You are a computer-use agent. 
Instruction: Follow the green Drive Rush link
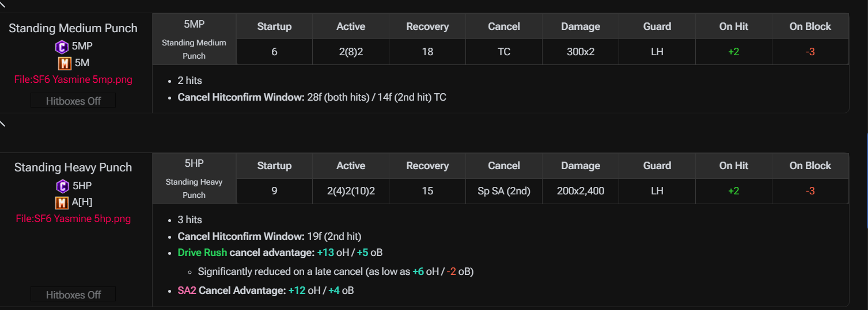pos(202,252)
